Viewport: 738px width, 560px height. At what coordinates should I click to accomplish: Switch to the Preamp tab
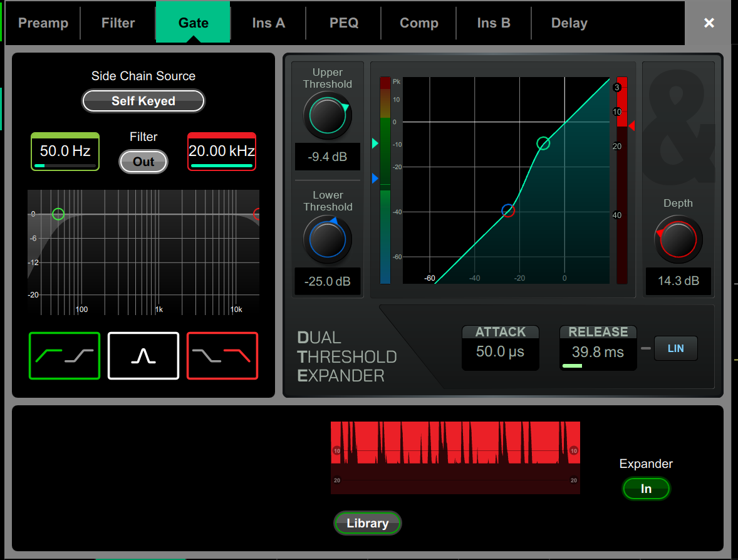tap(43, 23)
